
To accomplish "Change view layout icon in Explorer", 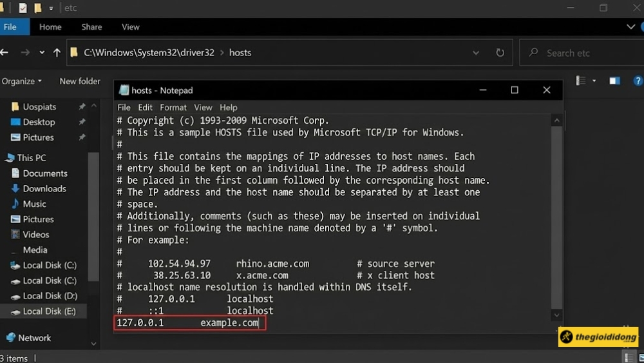I will 580,81.
